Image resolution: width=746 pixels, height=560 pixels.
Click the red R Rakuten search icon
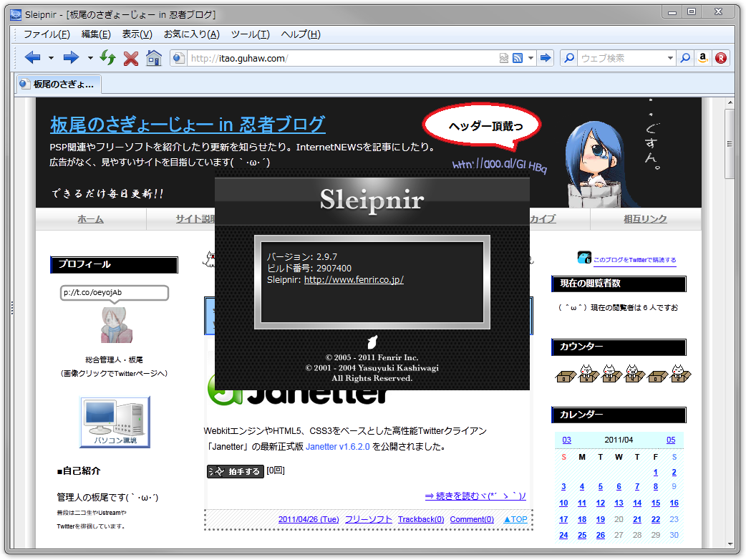(x=721, y=58)
